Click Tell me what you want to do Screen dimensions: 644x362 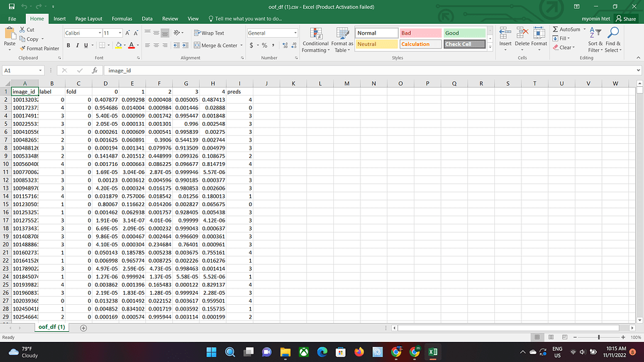(x=247, y=18)
